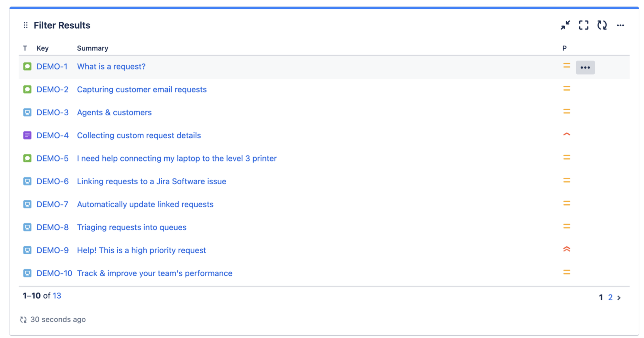The height and width of the screenshot is (338, 644).
Task: Open the DEMO-1 row actions menu
Action: click(x=585, y=68)
